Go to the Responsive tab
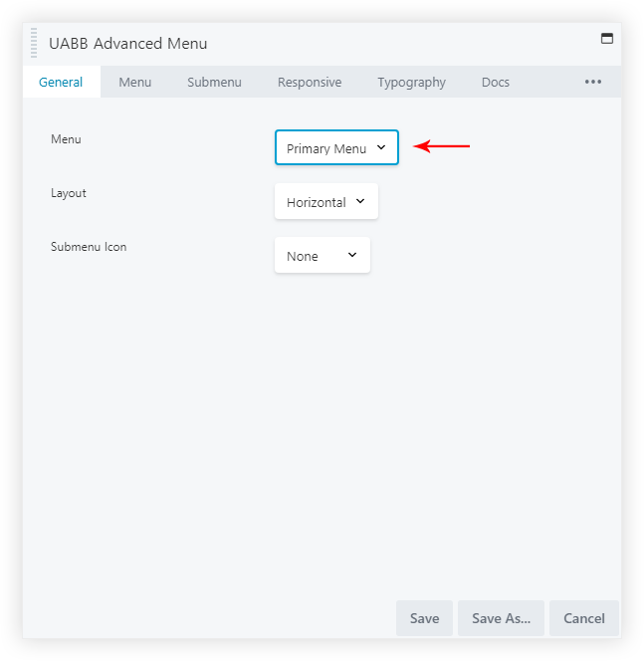The width and height of the screenshot is (644, 661). pyautogui.click(x=310, y=83)
